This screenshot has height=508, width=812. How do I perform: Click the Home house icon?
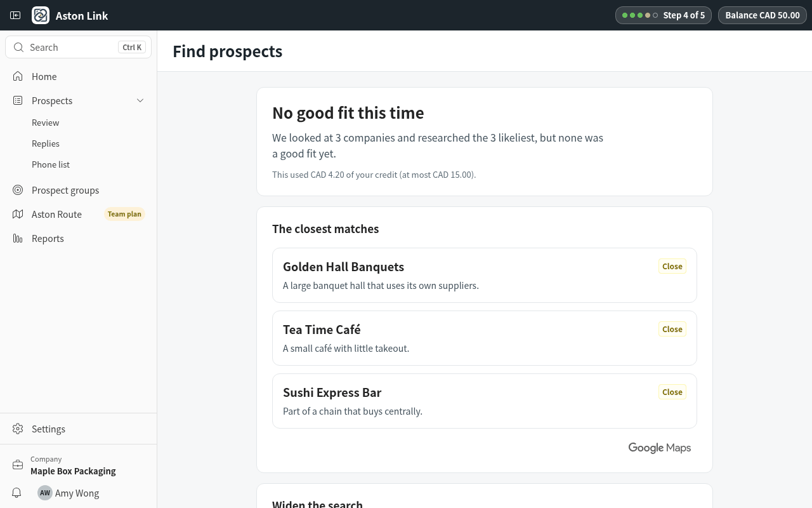[x=18, y=76]
